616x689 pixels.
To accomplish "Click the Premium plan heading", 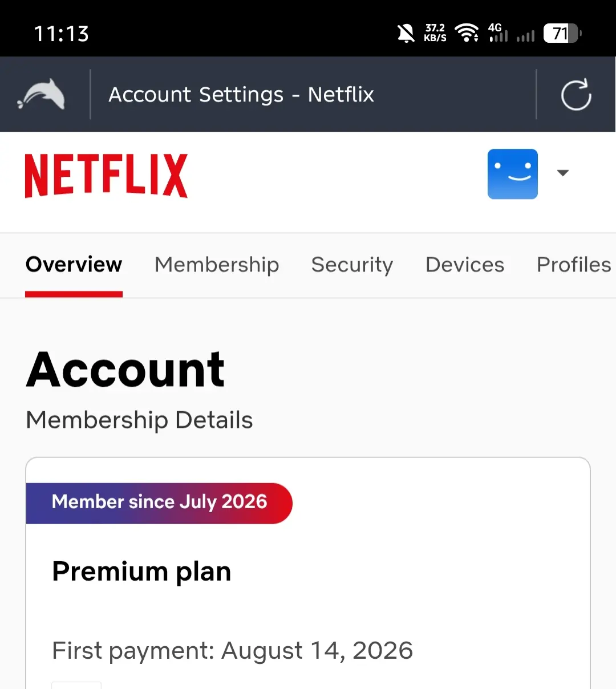I will click(141, 572).
